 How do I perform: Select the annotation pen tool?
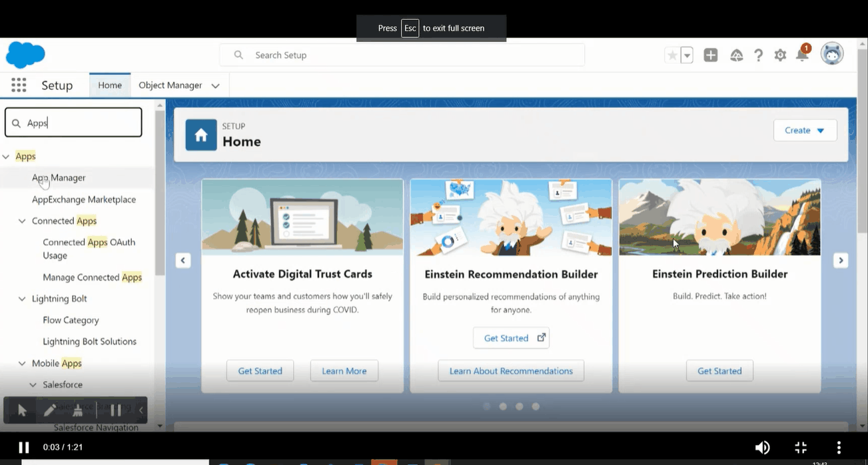(x=50, y=410)
